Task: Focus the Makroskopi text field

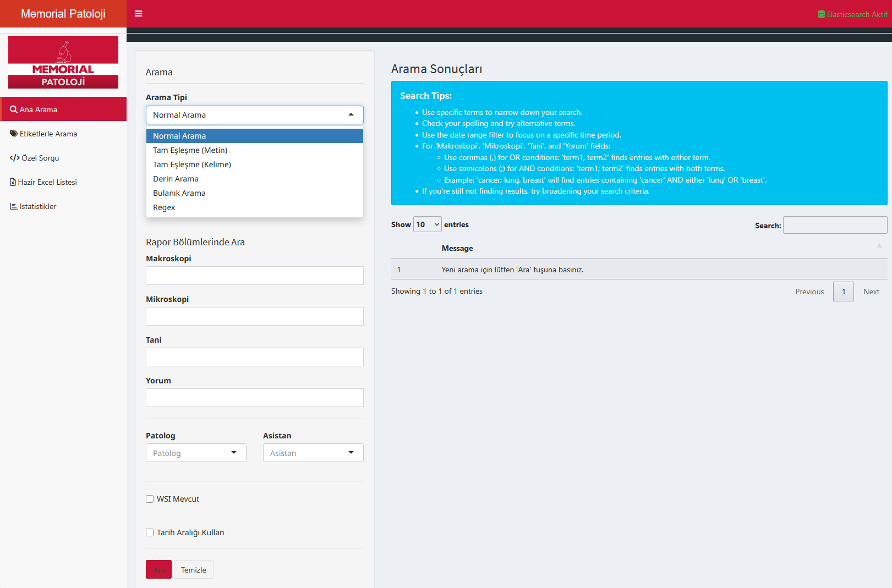Action: 254,276
